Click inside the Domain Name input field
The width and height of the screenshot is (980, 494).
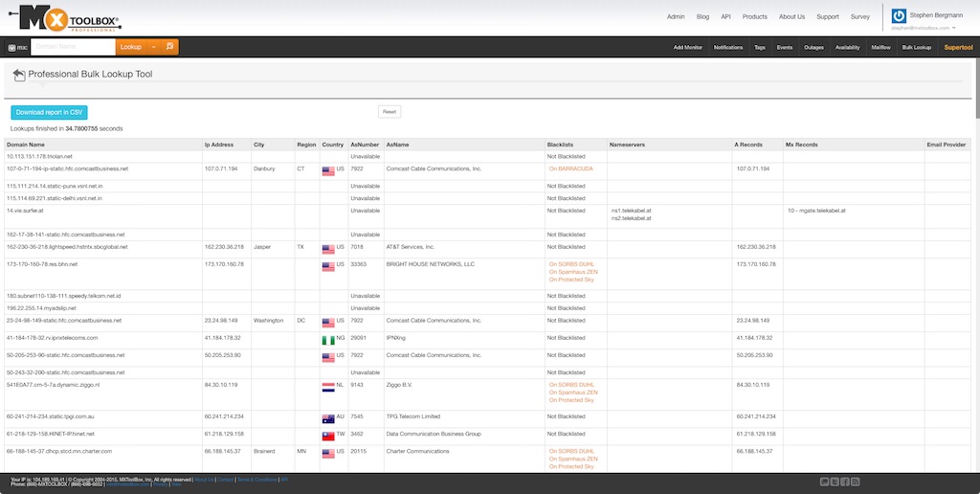[x=73, y=47]
